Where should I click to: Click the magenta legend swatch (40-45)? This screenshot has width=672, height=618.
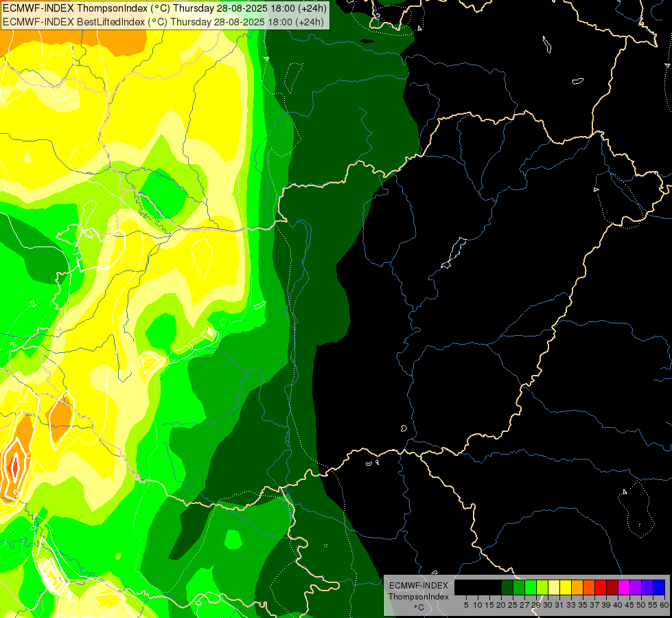tap(624, 587)
